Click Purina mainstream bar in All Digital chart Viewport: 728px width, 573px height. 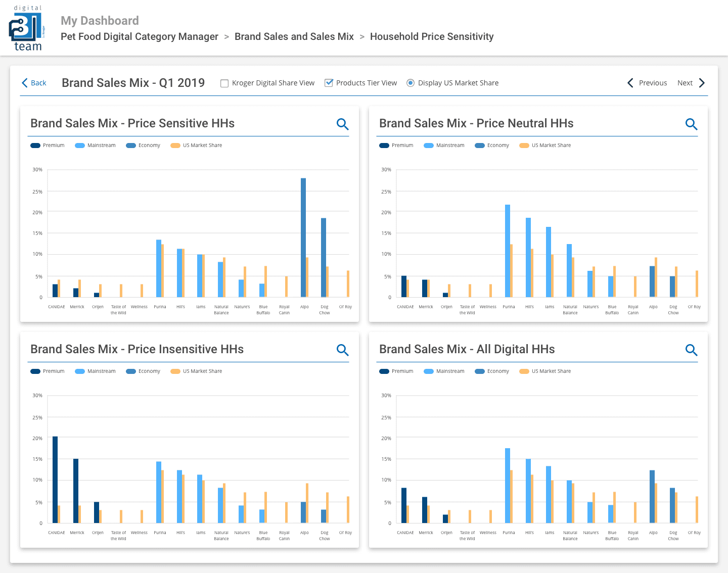coord(508,486)
